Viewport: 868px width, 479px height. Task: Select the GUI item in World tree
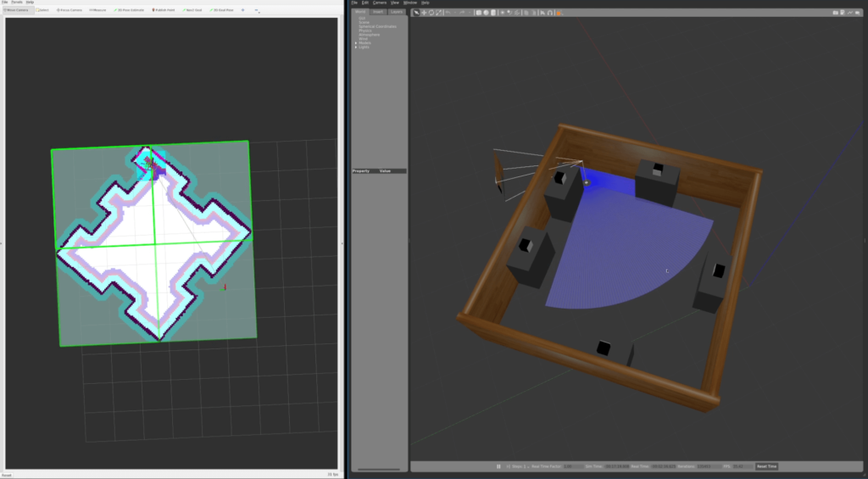362,18
